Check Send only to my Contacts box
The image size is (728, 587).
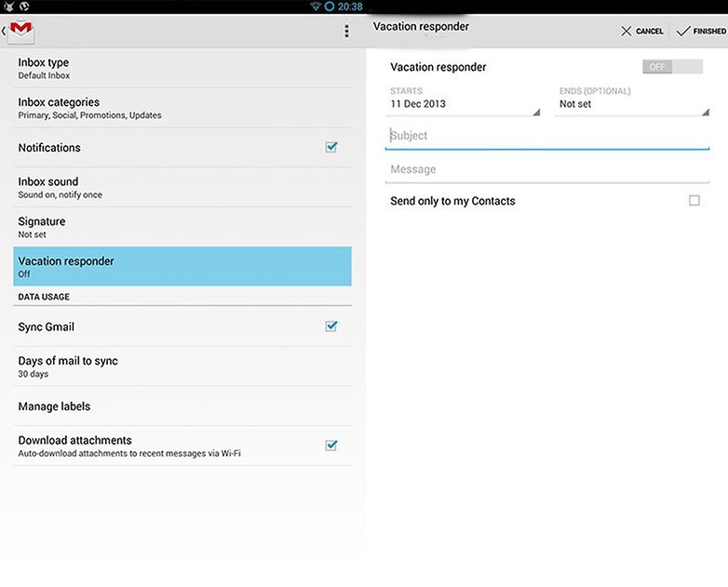coord(694,200)
